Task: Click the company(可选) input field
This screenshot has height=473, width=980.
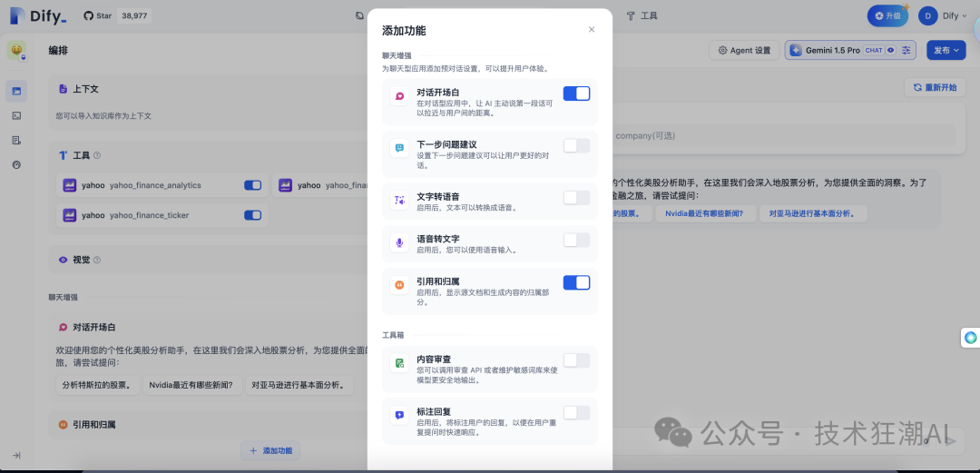Action: 784,136
